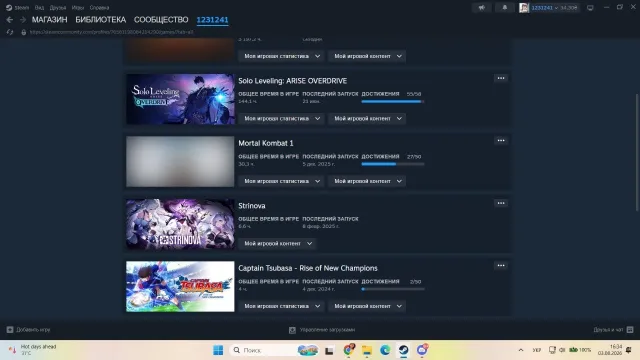The width and height of the screenshot is (640, 360).
Task: Click Mortal Kombat 1 achievements progress bar
Action: pyautogui.click(x=393, y=164)
